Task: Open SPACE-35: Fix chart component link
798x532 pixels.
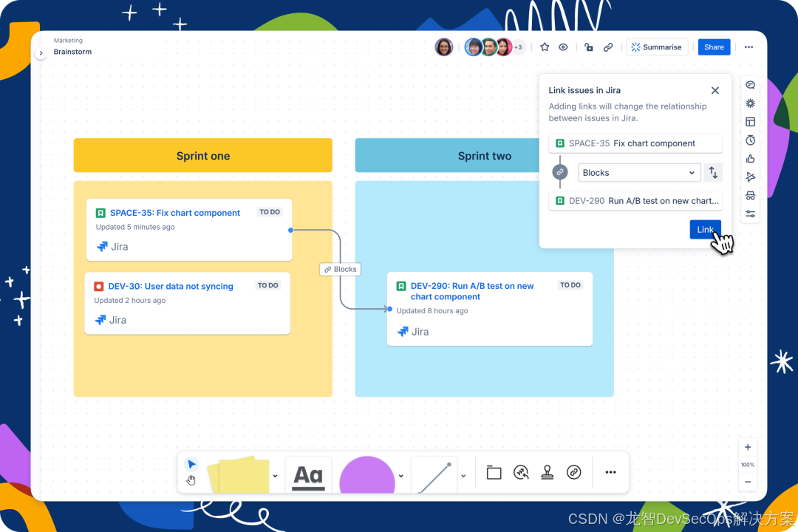Action: 174,213
